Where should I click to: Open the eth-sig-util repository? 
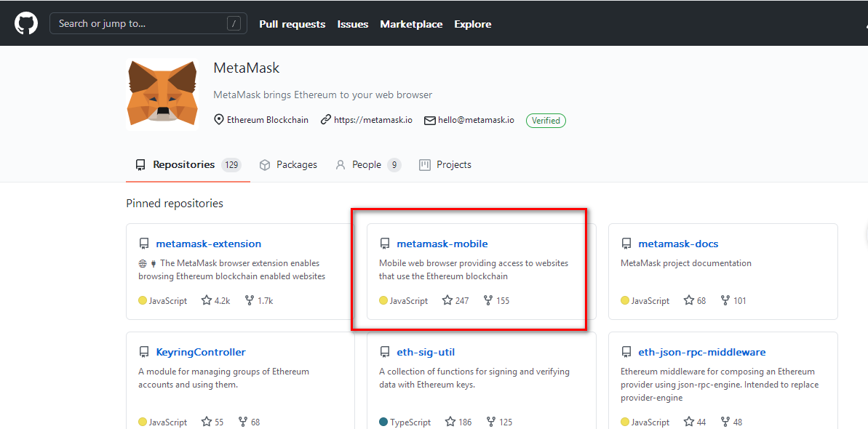click(426, 352)
